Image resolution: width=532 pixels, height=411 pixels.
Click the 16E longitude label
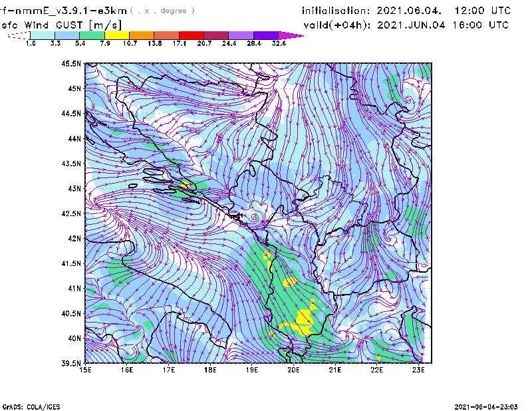[x=127, y=370]
